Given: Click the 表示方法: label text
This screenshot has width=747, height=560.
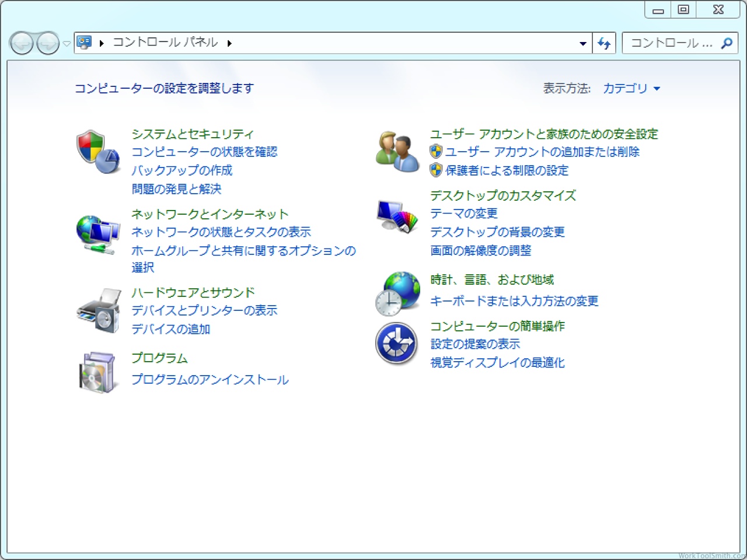Looking at the screenshot, I should pyautogui.click(x=567, y=89).
